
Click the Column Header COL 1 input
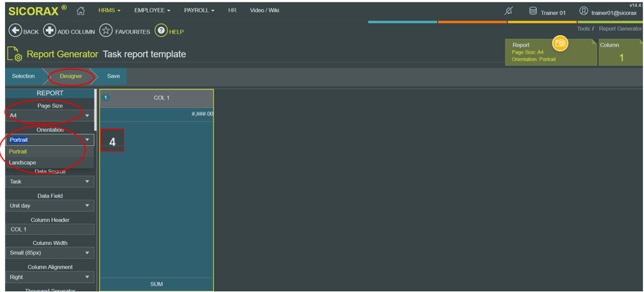point(50,229)
